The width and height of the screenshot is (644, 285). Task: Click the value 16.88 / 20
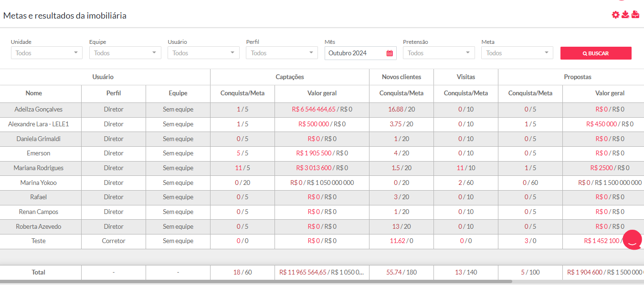point(401,110)
